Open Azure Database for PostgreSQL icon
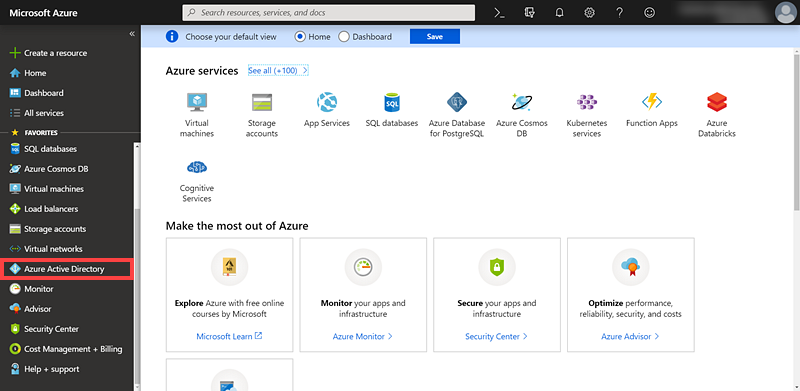The height and width of the screenshot is (391, 800). click(x=457, y=102)
